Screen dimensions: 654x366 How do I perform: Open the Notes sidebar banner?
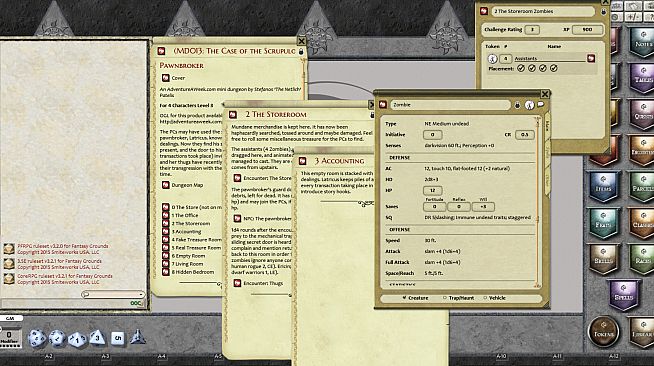[x=642, y=43]
